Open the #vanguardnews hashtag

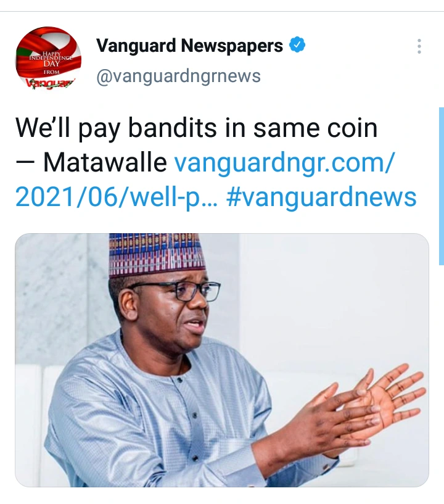(321, 197)
